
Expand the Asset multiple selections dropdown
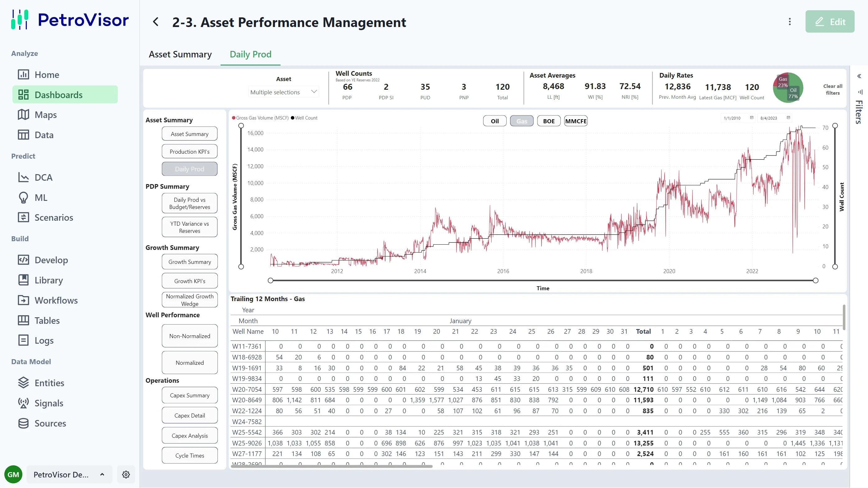coord(283,92)
